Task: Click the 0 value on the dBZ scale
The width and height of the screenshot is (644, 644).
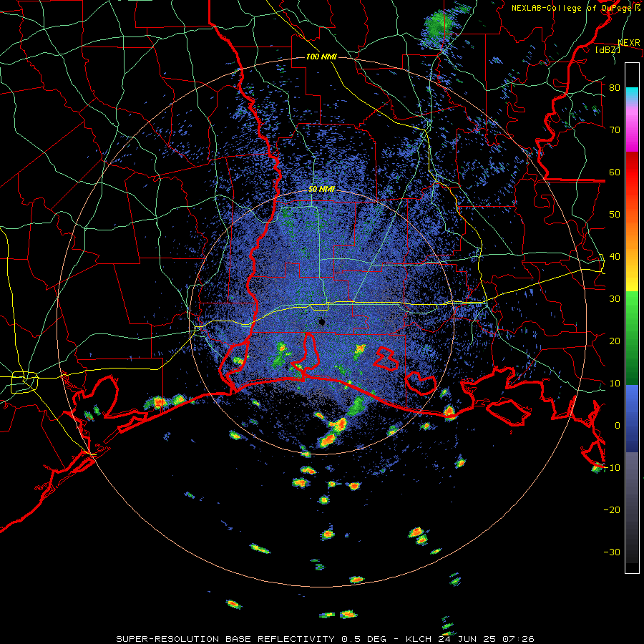Action: (618, 426)
